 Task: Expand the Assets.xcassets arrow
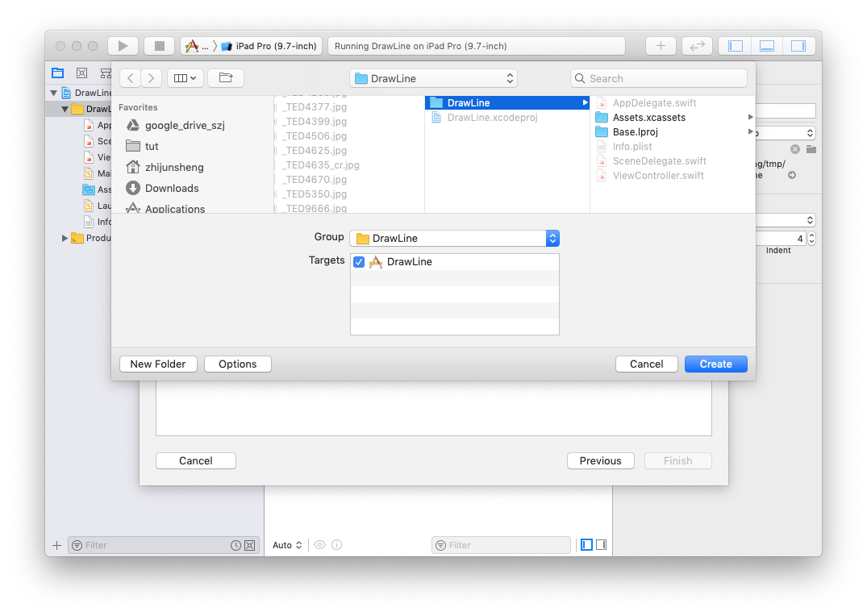point(750,117)
